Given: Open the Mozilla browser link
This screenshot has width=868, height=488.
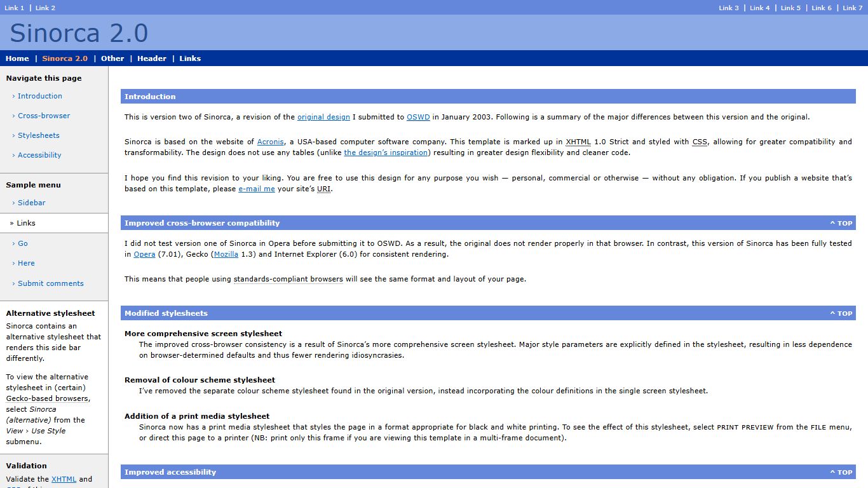Looking at the screenshot, I should [x=226, y=254].
